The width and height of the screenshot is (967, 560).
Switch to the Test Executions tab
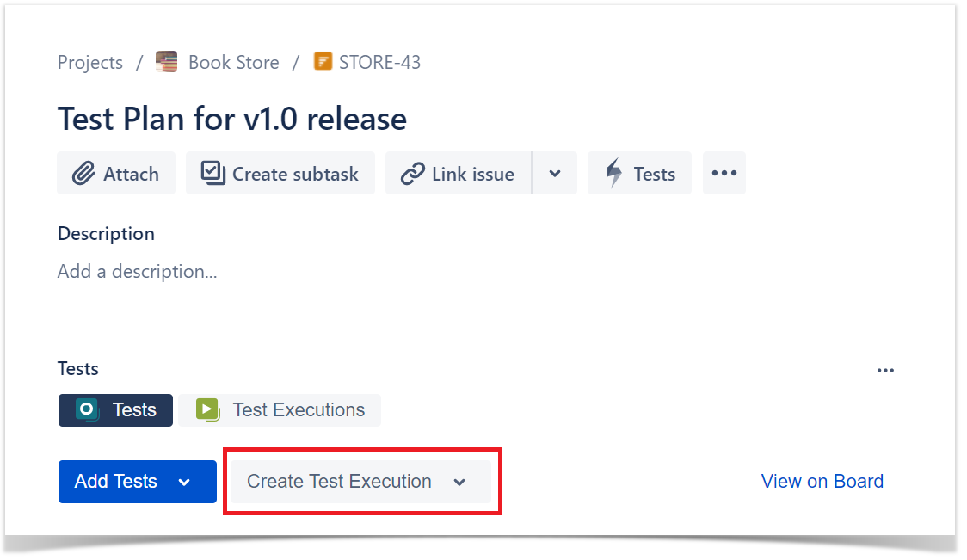(280, 410)
